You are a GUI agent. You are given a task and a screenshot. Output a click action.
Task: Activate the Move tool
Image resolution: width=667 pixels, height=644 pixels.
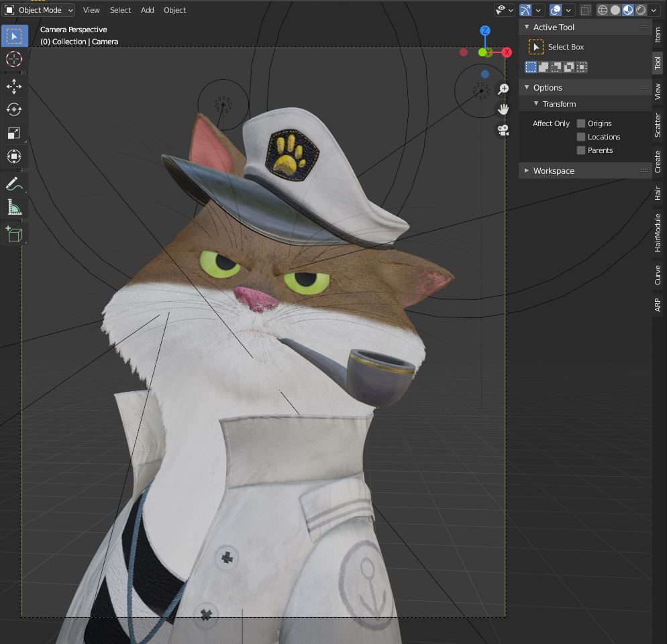[x=13, y=86]
